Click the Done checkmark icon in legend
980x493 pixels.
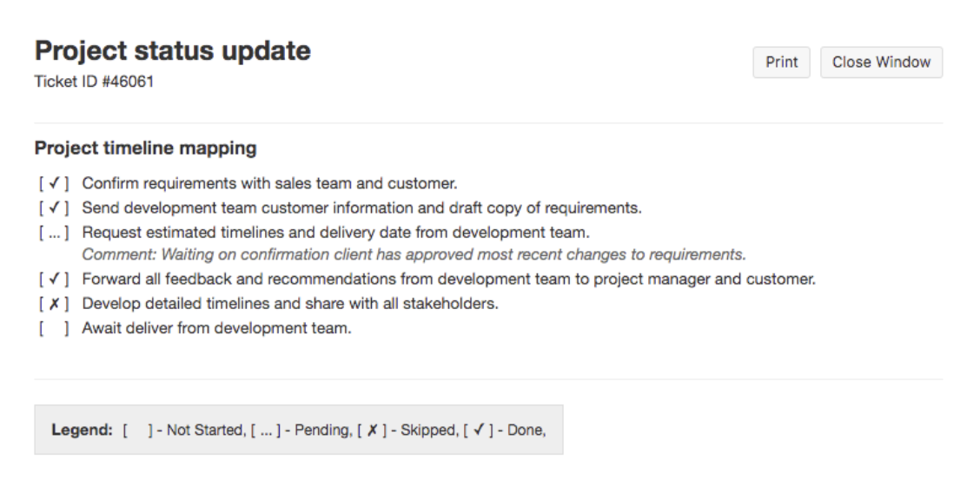coord(479,430)
